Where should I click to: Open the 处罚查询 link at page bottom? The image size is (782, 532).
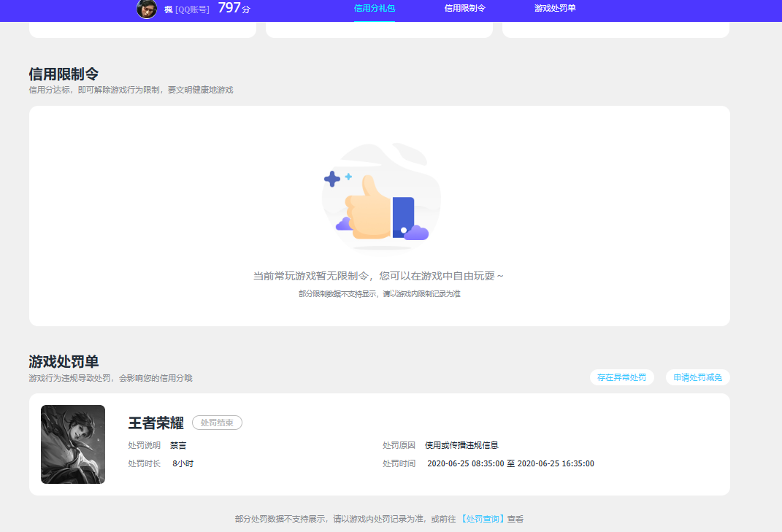(483, 519)
